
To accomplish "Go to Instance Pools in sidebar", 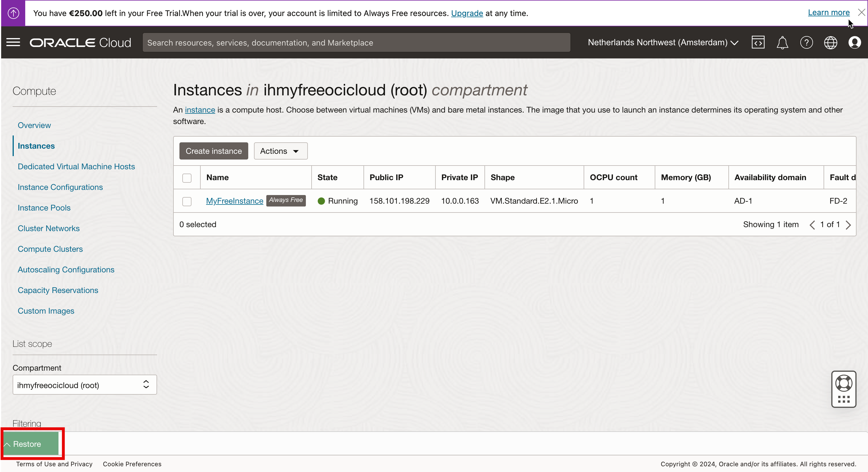I will (x=44, y=208).
